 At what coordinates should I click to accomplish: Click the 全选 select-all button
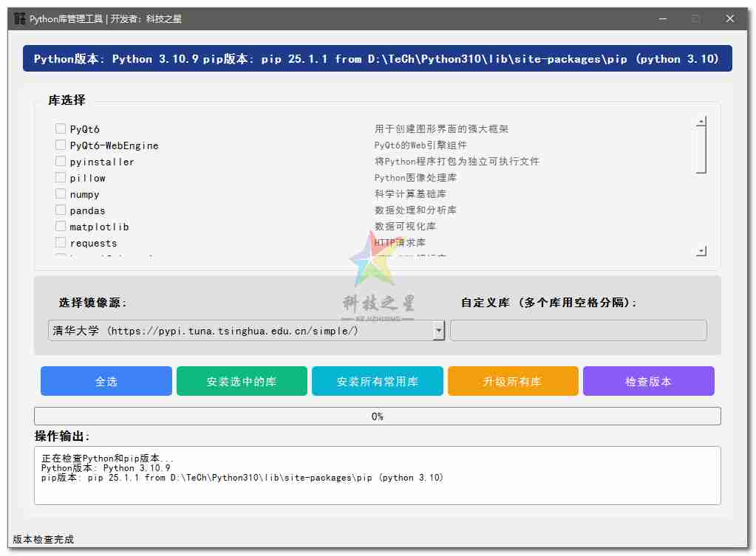coord(106,382)
